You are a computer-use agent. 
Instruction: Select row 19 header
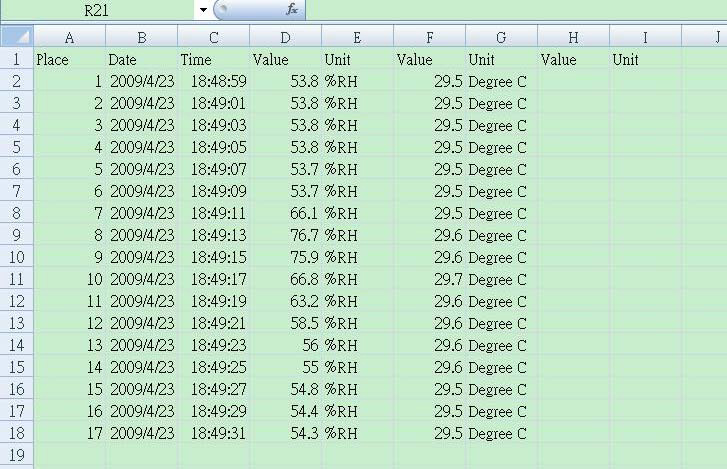pyautogui.click(x=17, y=455)
